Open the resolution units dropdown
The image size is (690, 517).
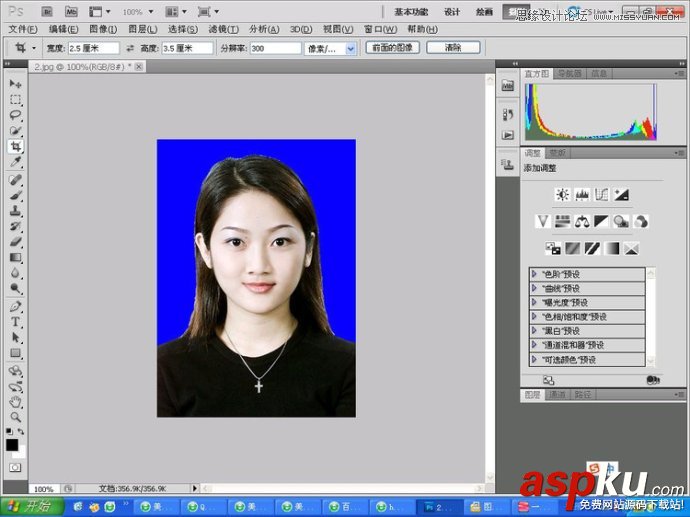tap(350, 48)
